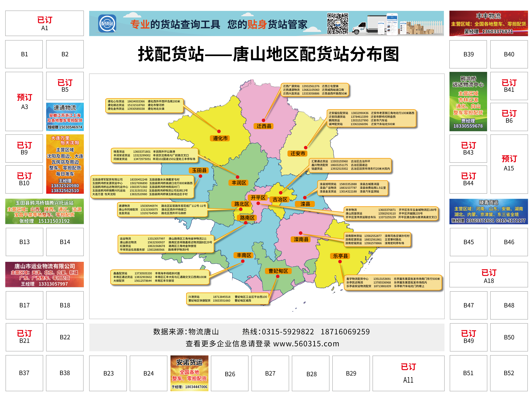This screenshot has width=532, height=399.
Task: Click ad slot B46
Action: point(509,242)
